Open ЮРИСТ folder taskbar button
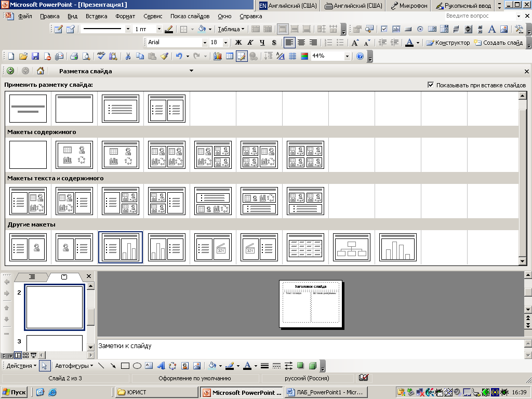Viewport: 532px width, 399px height. pos(156,392)
